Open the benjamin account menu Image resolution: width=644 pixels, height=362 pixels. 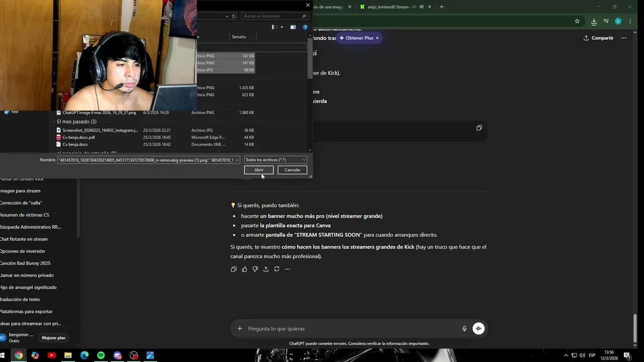18,337
